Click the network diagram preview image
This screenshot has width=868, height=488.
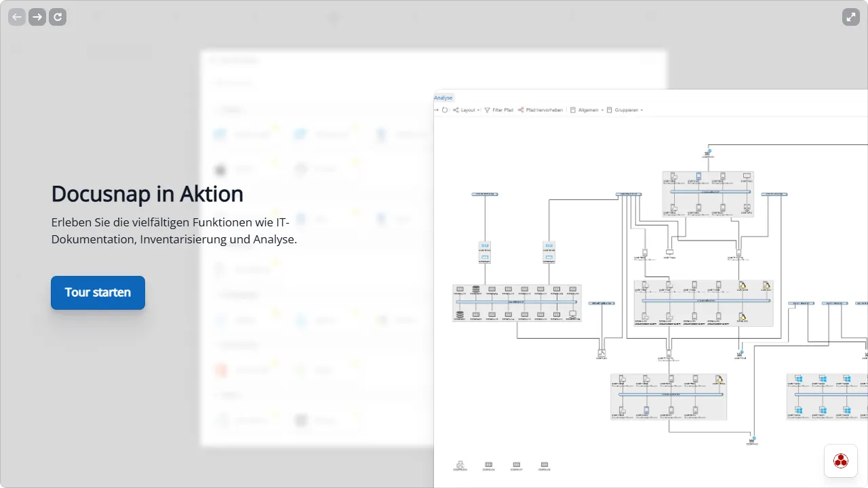[651, 289]
